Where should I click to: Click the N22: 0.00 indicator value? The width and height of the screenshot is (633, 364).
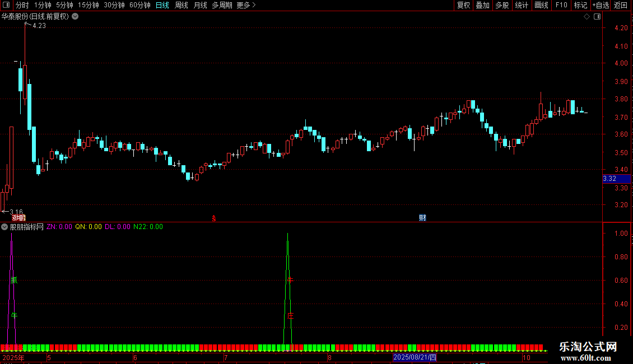pyautogui.click(x=148, y=227)
